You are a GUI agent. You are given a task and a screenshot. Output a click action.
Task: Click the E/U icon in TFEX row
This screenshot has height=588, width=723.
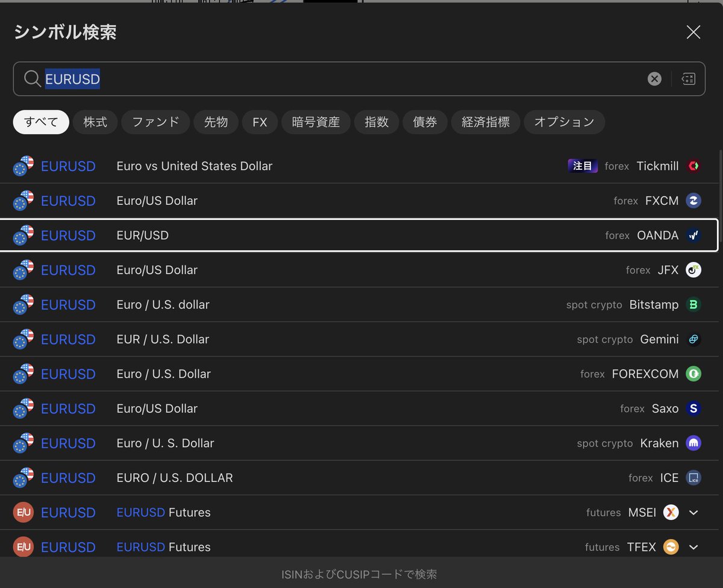pos(23,547)
